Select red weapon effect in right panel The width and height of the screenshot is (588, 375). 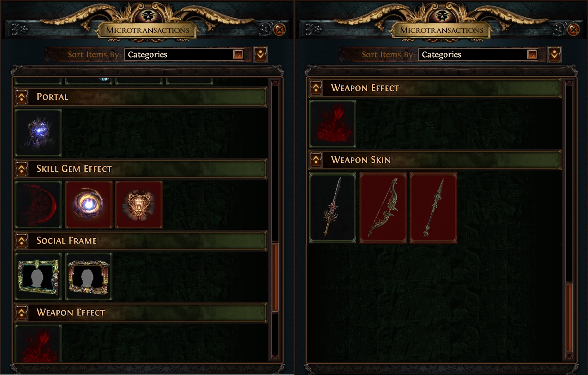pos(332,124)
